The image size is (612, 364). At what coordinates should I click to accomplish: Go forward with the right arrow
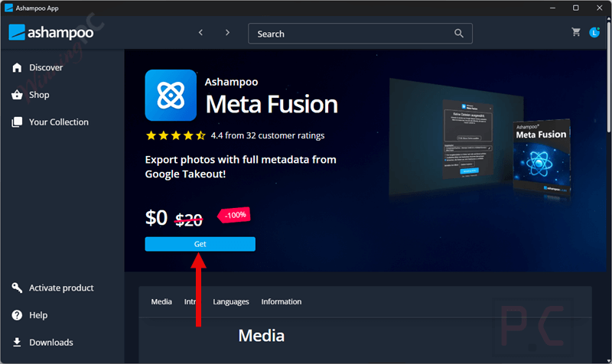(227, 33)
